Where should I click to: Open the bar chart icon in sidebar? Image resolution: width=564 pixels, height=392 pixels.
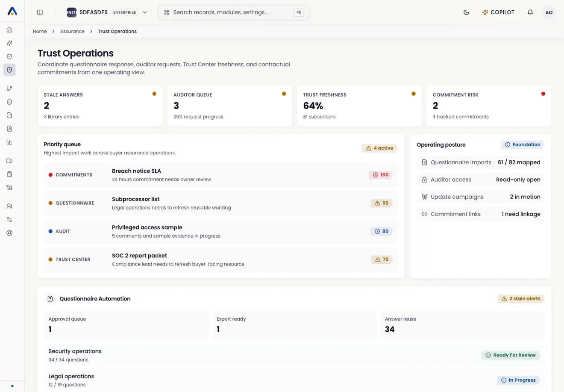click(x=9, y=142)
